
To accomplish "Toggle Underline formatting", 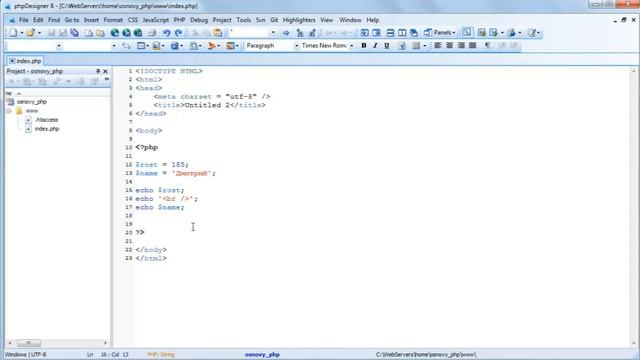I will (387, 46).
